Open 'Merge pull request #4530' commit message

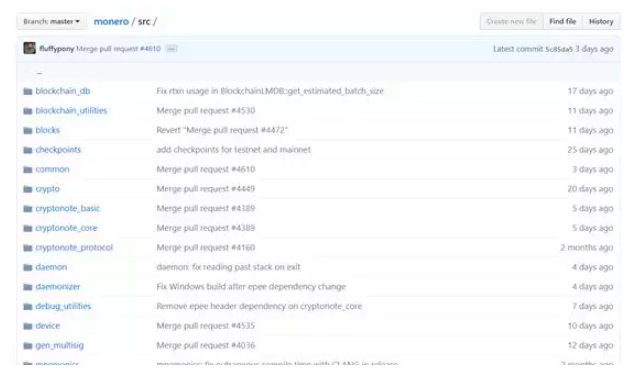[206, 110]
